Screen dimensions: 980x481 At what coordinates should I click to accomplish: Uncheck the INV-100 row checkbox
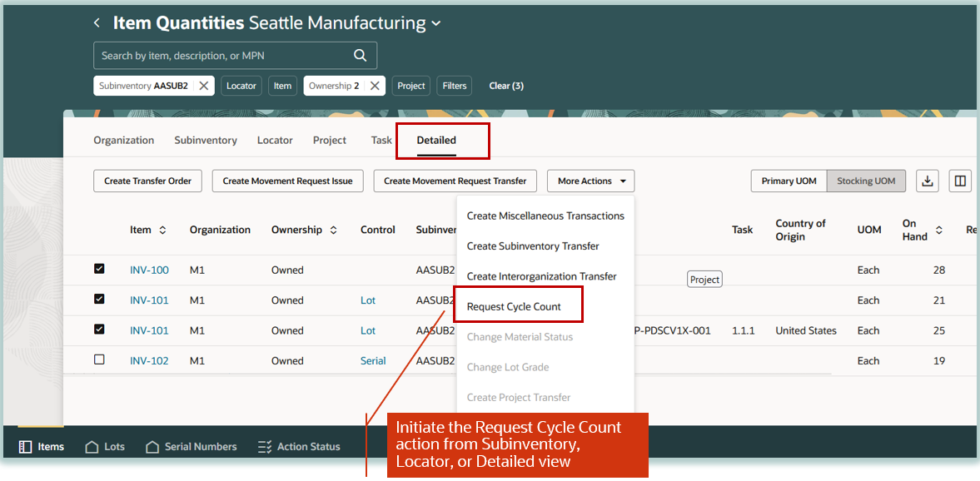coord(99,269)
